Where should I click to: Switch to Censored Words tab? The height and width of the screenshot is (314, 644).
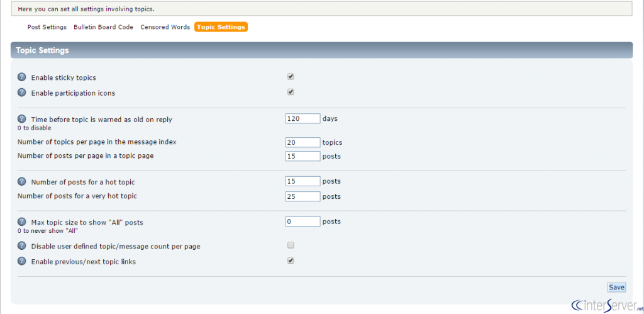click(x=165, y=27)
